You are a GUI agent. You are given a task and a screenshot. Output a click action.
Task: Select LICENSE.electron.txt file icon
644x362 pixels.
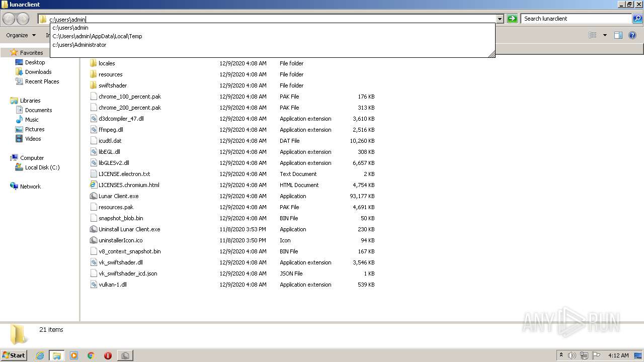click(93, 174)
